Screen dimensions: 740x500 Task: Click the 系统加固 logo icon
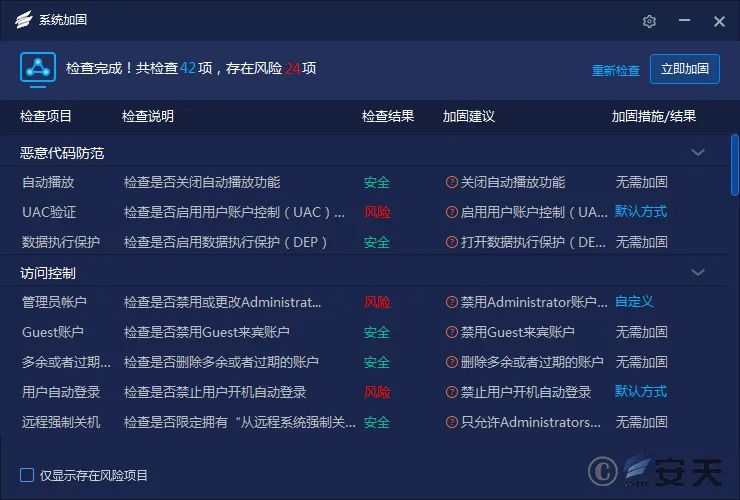tap(24, 19)
